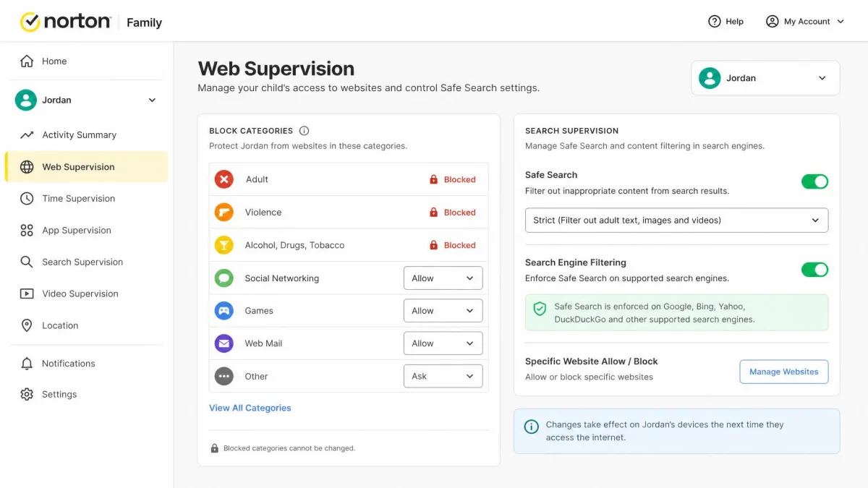Click the SEARCH SUPERVISION panel heading
868x488 pixels.
click(571, 131)
